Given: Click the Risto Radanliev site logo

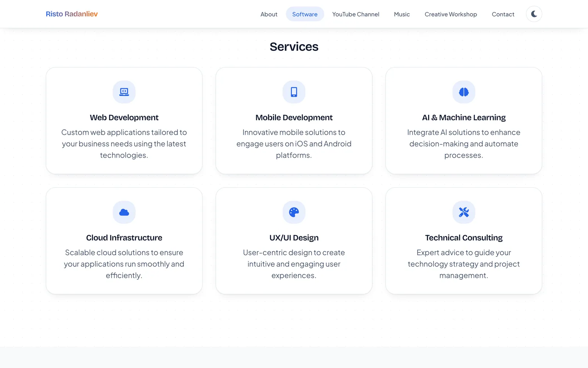Looking at the screenshot, I should pyautogui.click(x=72, y=14).
